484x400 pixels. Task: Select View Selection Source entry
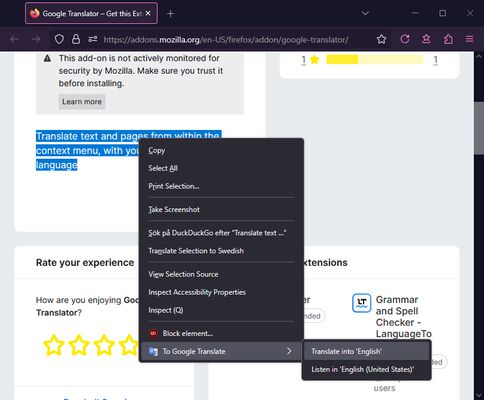tap(220, 274)
